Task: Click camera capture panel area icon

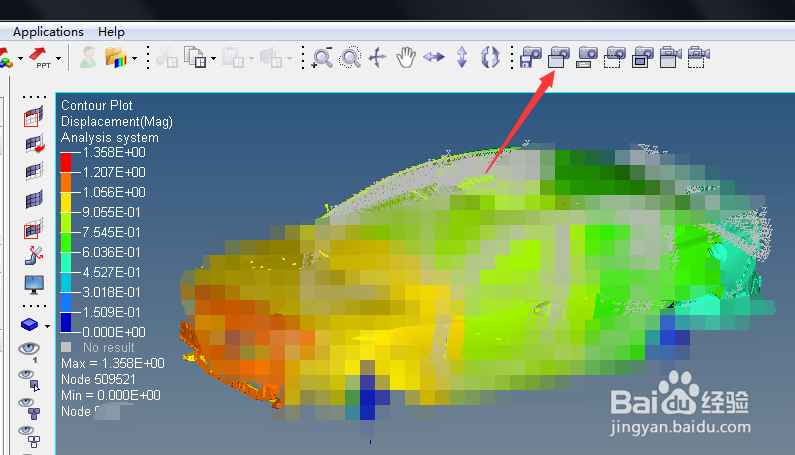Action: pyautogui.click(x=587, y=57)
